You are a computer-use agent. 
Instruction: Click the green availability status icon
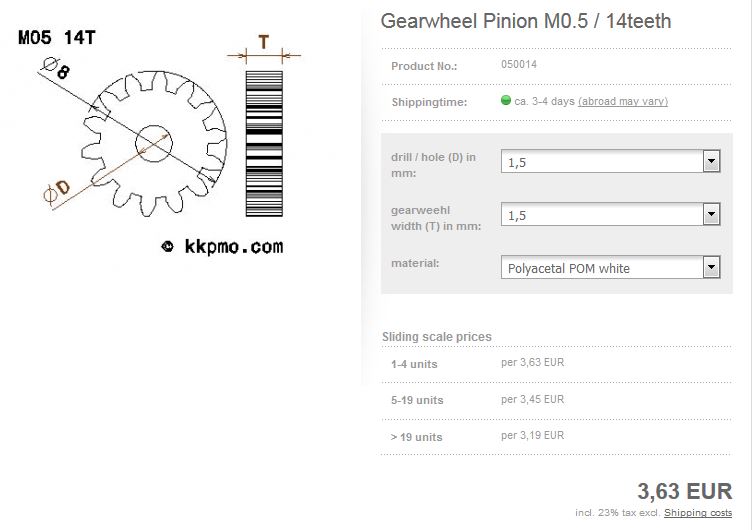coord(505,100)
